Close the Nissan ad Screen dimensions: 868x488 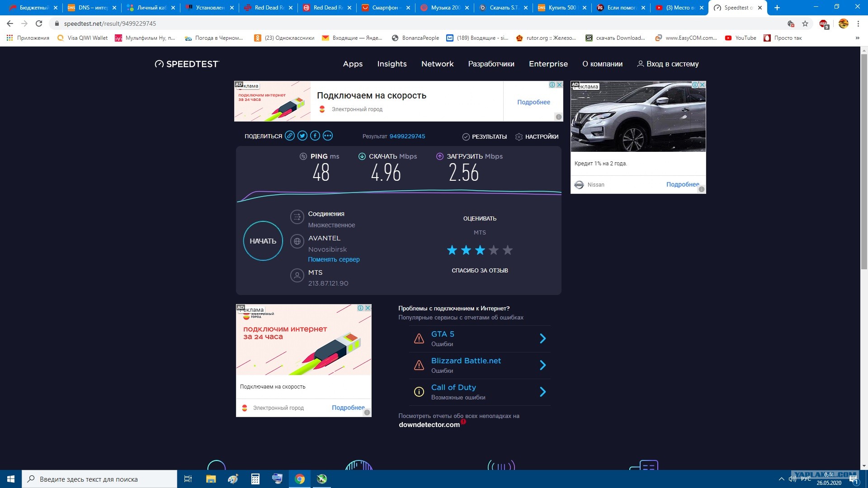point(702,84)
